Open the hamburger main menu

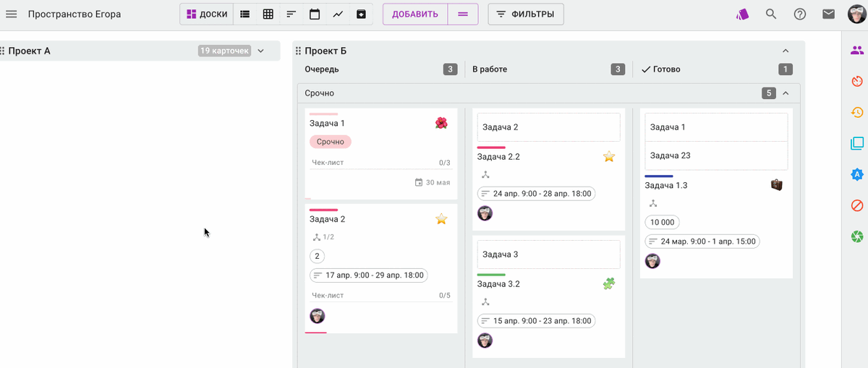pos(12,14)
